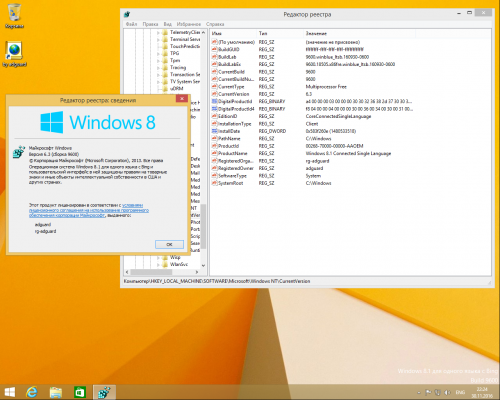
Task: Open Internet Explorer from the taskbar
Action: coord(32,392)
